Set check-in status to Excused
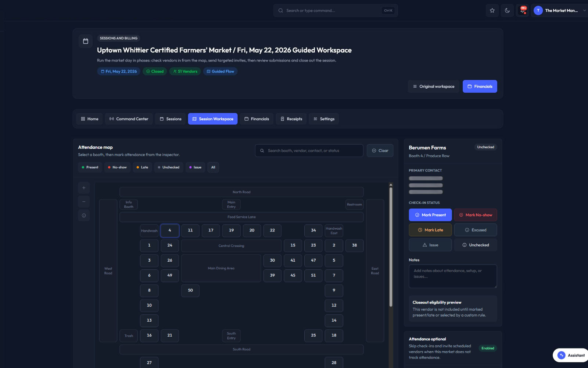 coord(476,230)
